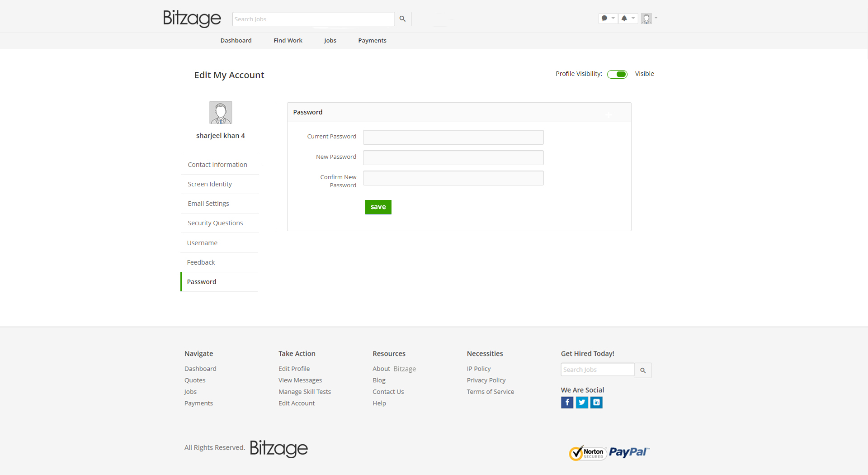Image resolution: width=868 pixels, height=475 pixels.
Task: Click the Facebook social icon
Action: pyautogui.click(x=567, y=402)
